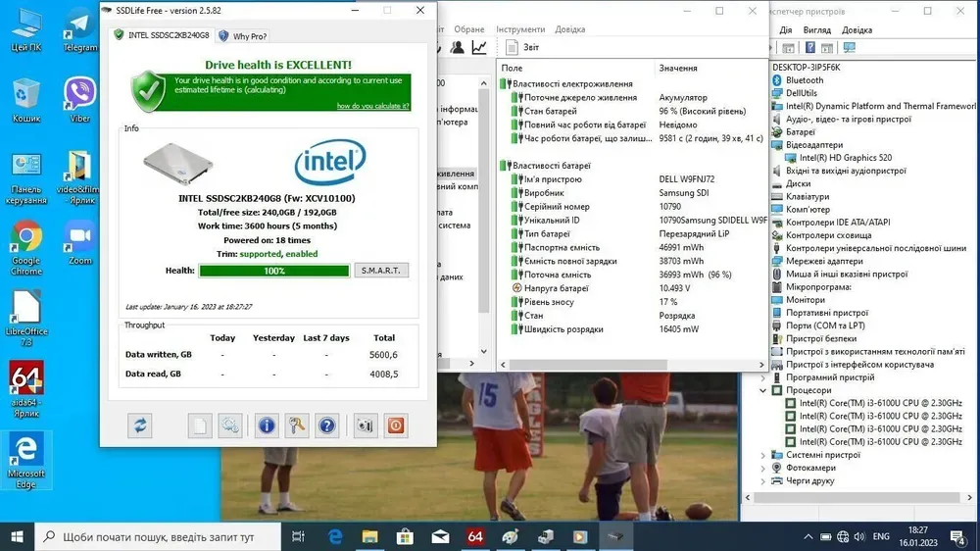The image size is (980, 551).
Task: Expand the Системні пристрої category
Action: pyautogui.click(x=763, y=455)
